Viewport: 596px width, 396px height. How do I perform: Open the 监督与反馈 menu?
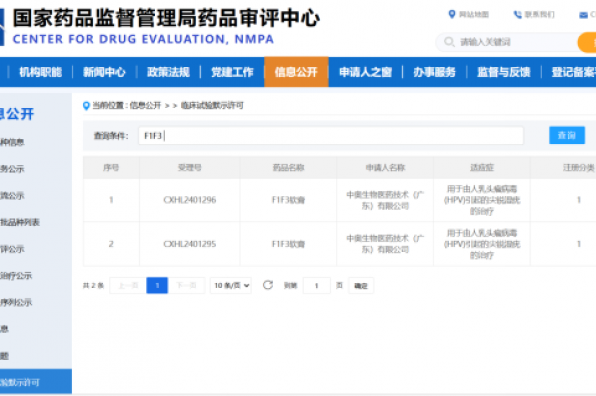click(x=504, y=72)
